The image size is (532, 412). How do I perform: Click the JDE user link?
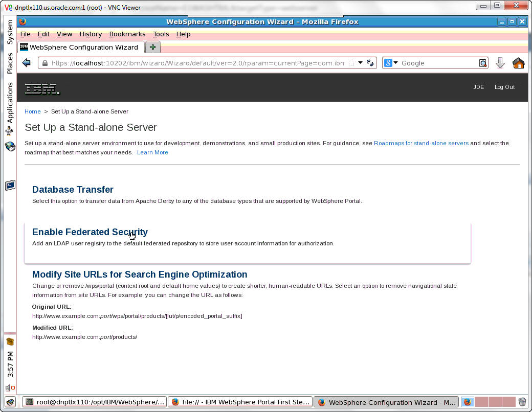coord(478,87)
